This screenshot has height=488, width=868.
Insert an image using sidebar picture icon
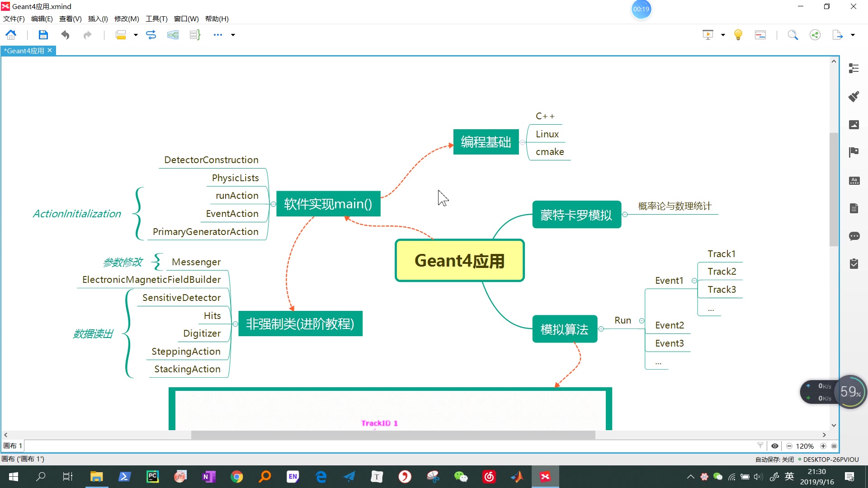tap(854, 124)
